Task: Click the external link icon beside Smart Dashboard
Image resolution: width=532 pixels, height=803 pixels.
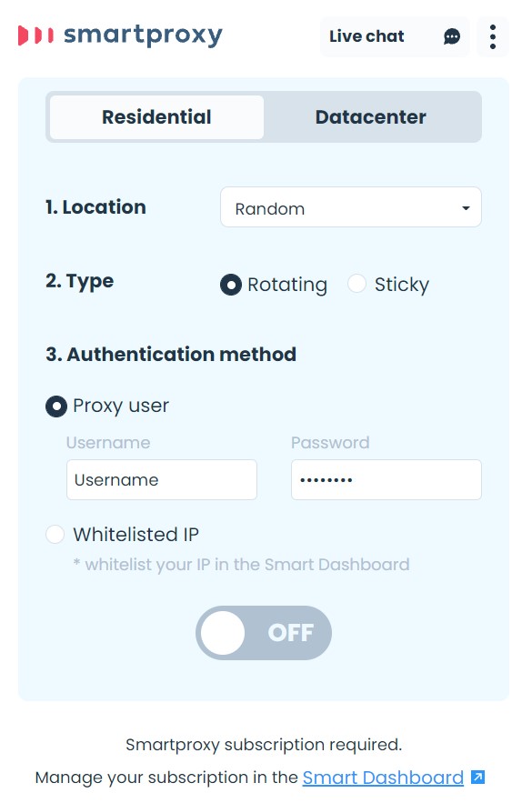Action: tap(477, 778)
